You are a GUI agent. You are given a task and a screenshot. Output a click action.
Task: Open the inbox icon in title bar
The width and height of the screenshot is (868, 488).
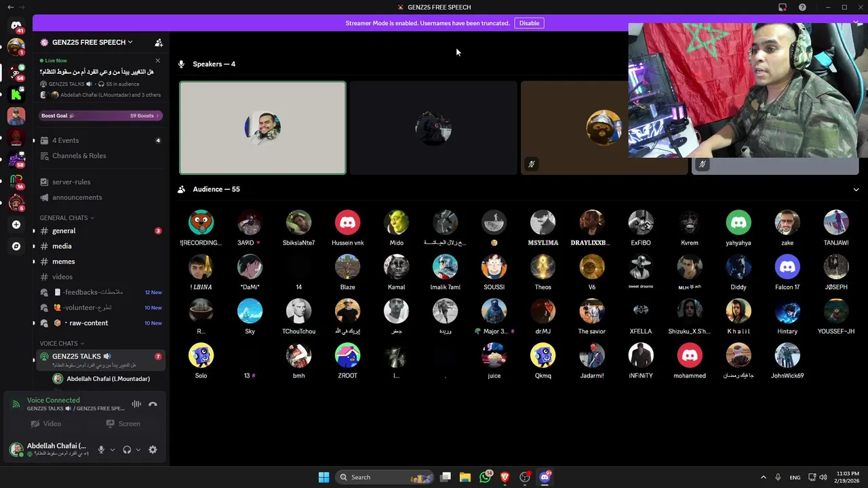pos(783,7)
